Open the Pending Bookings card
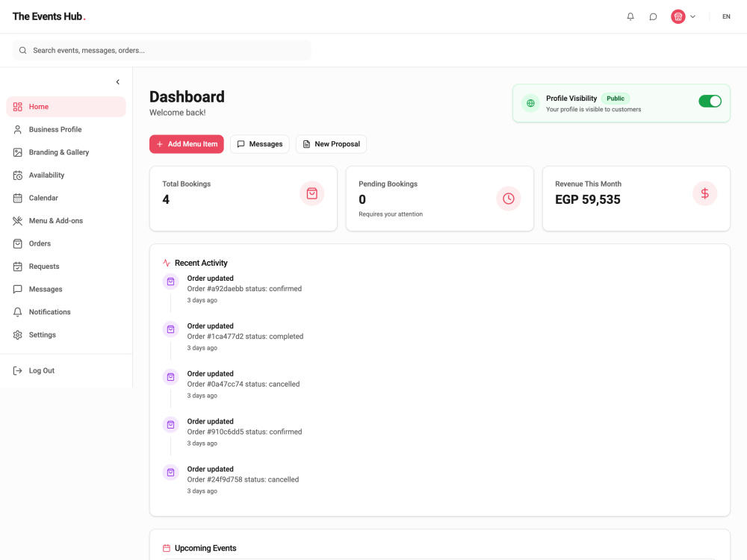The height and width of the screenshot is (560, 747). [440, 199]
